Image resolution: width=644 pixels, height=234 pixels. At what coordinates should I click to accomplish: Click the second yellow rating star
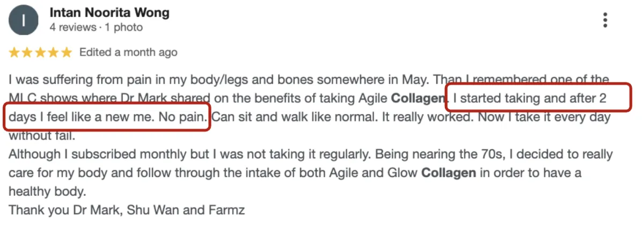coord(27,53)
